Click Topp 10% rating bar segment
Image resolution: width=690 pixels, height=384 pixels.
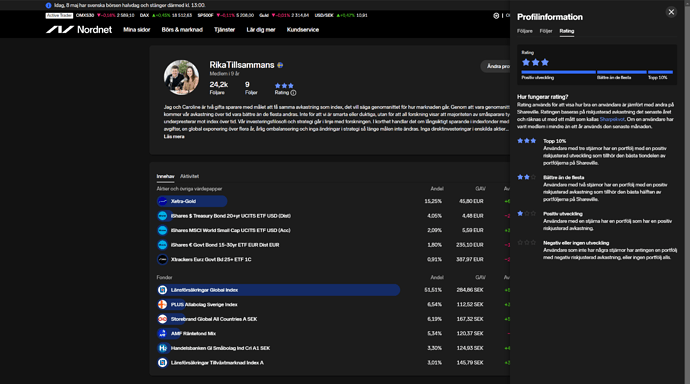(x=661, y=72)
